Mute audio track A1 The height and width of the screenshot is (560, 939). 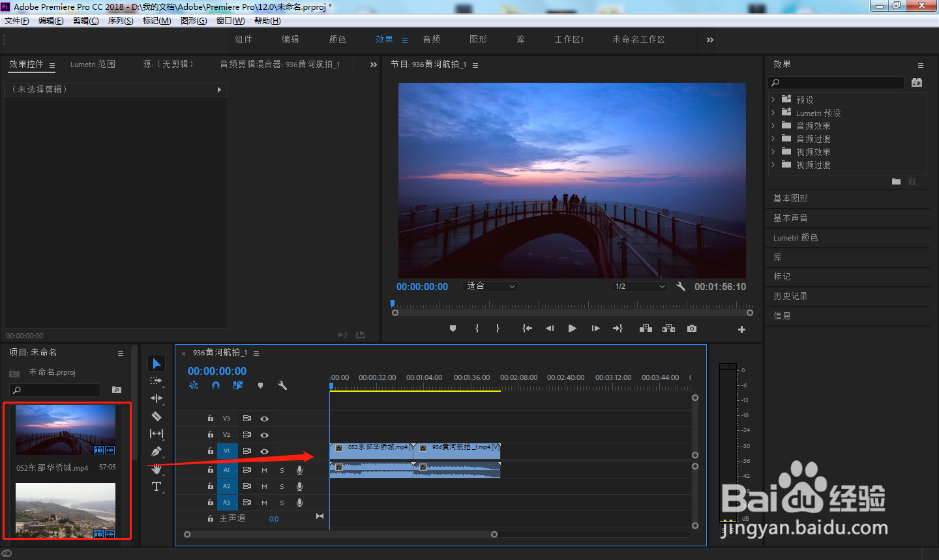[264, 470]
